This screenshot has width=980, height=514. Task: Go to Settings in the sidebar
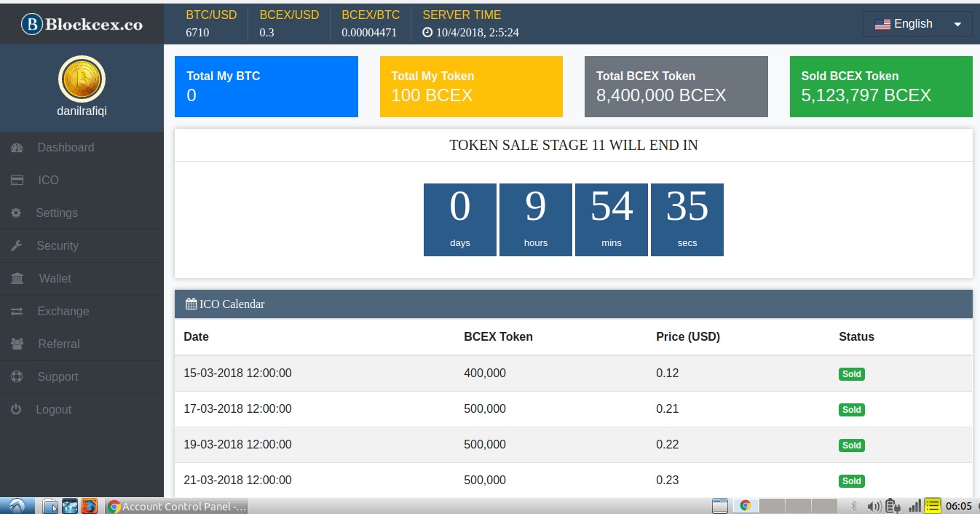click(x=82, y=213)
